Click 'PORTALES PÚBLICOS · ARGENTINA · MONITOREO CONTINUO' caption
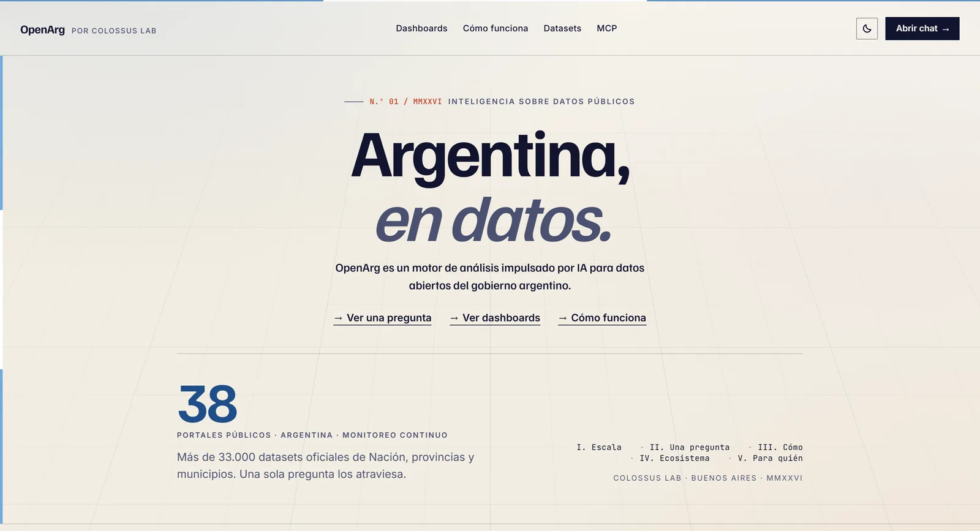This screenshot has width=980, height=531. pos(312,435)
